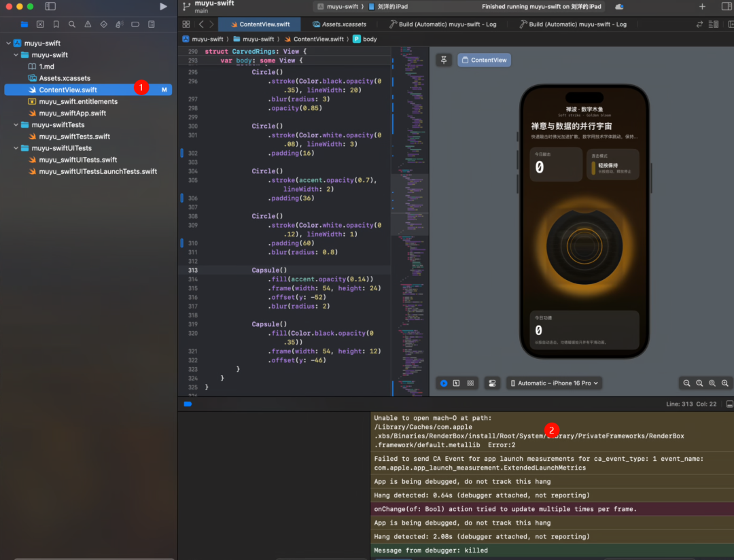Tap the wooden fish circle in the preview

point(584,246)
